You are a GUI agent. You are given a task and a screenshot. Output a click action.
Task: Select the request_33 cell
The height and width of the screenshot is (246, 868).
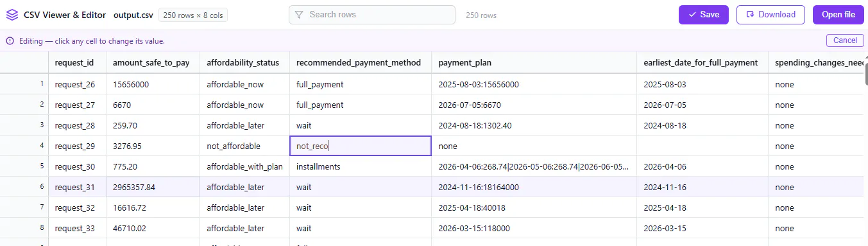coord(78,228)
